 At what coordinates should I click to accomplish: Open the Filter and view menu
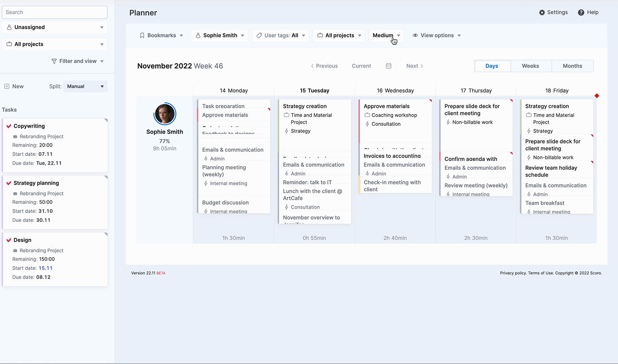coord(78,61)
